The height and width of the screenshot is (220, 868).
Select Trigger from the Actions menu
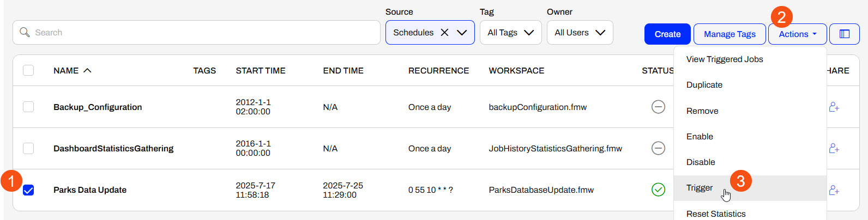click(700, 188)
